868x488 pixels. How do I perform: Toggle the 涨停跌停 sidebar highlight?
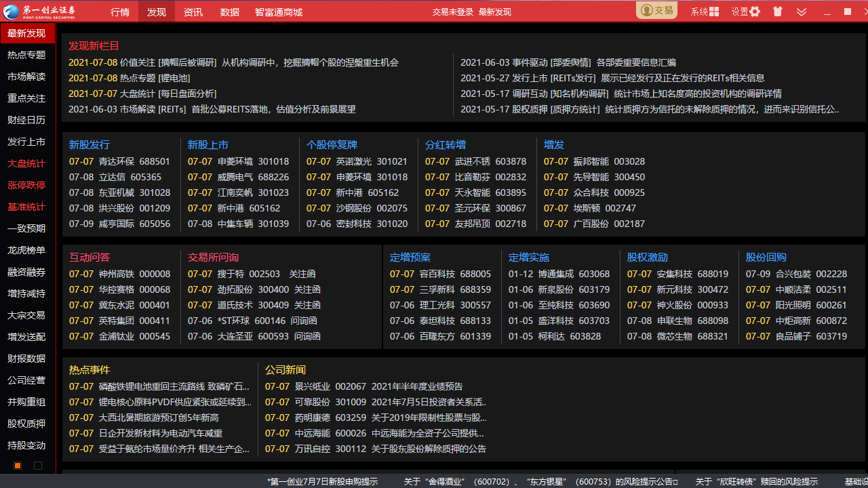coord(26,184)
